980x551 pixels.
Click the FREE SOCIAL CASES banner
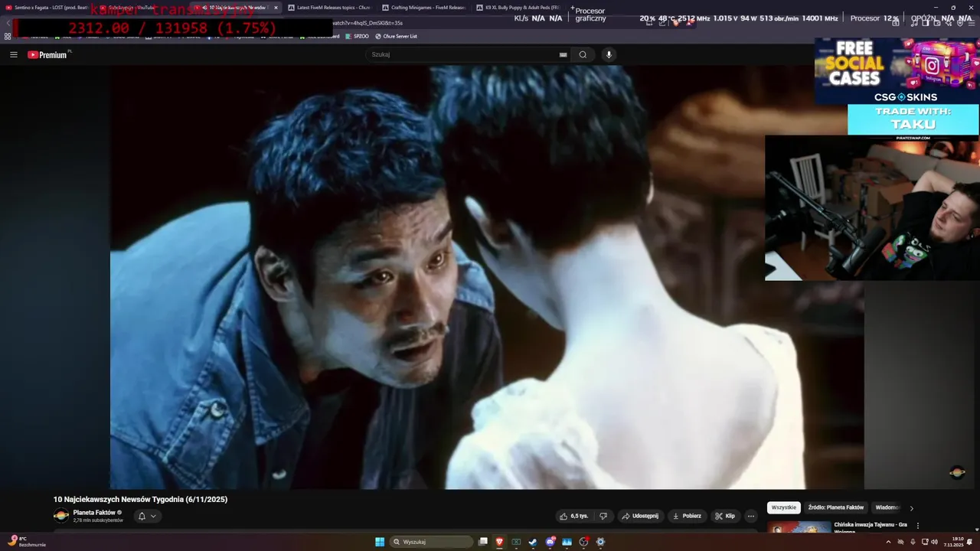[897, 70]
